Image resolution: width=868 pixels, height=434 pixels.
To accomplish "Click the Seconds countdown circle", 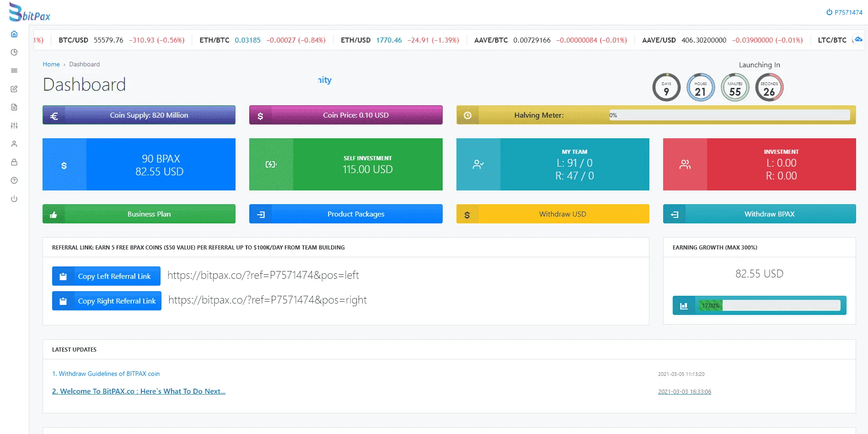I will coord(769,87).
